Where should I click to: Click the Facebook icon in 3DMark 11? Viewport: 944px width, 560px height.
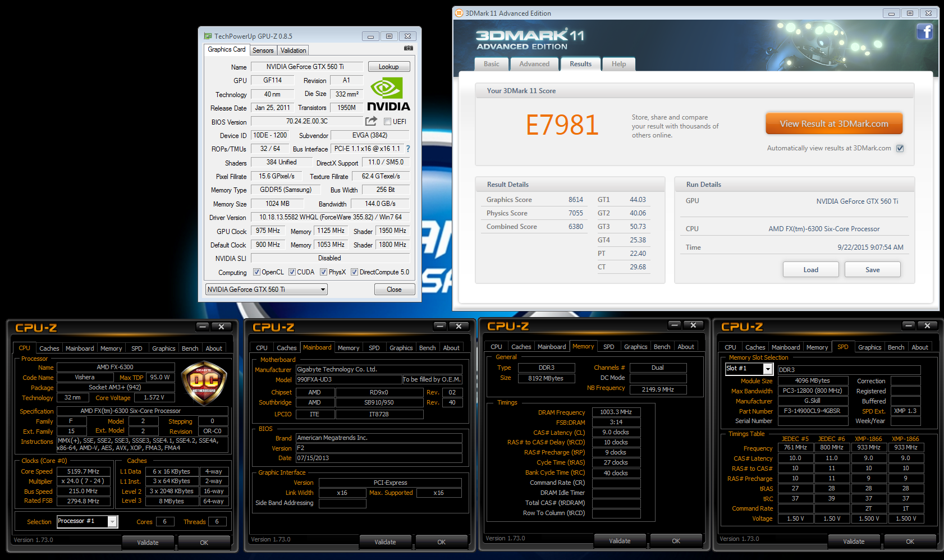pos(925,32)
